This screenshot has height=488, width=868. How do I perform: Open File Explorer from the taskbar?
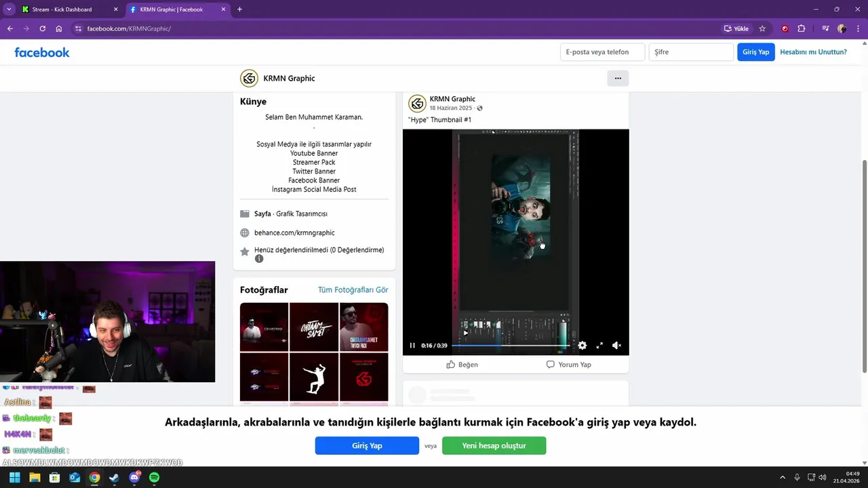[35, 477]
